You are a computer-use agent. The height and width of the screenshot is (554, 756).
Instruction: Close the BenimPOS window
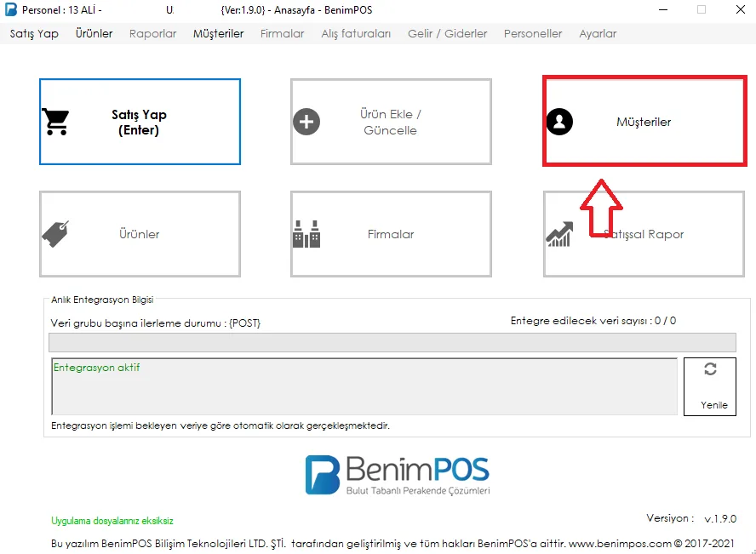741,9
